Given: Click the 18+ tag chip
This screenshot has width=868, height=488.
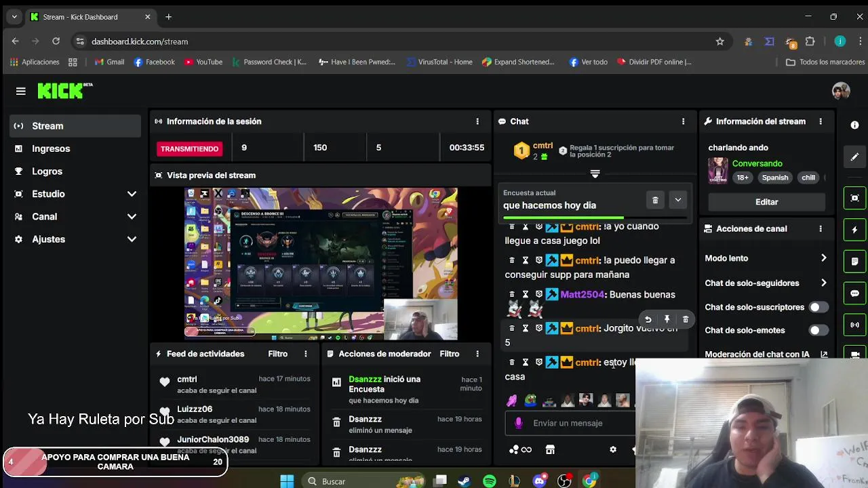Looking at the screenshot, I should pos(743,178).
